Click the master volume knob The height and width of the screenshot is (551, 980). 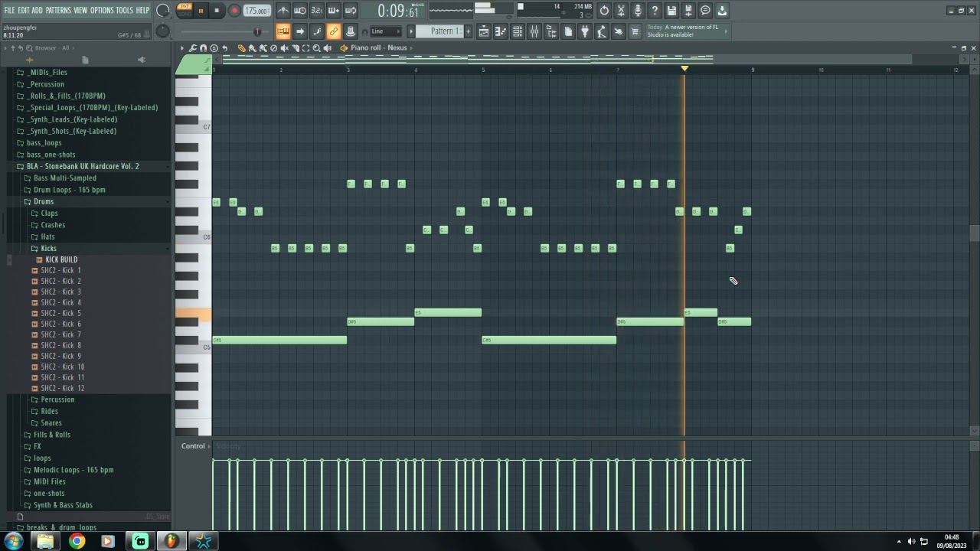163,11
